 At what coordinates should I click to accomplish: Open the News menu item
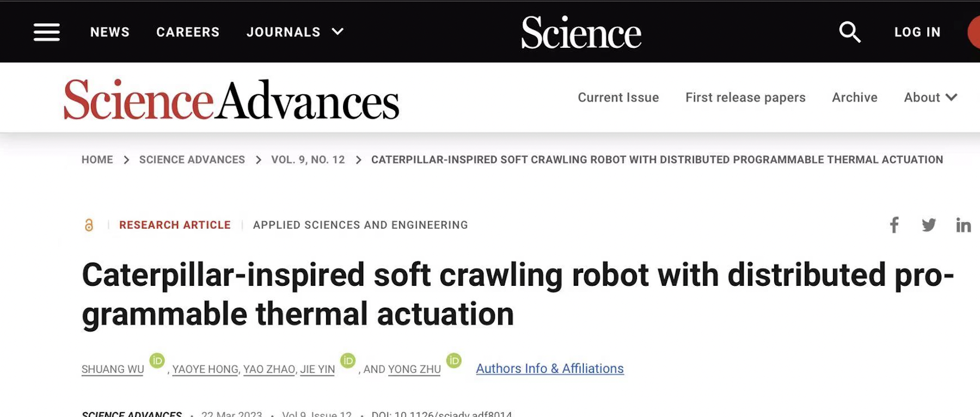(110, 32)
